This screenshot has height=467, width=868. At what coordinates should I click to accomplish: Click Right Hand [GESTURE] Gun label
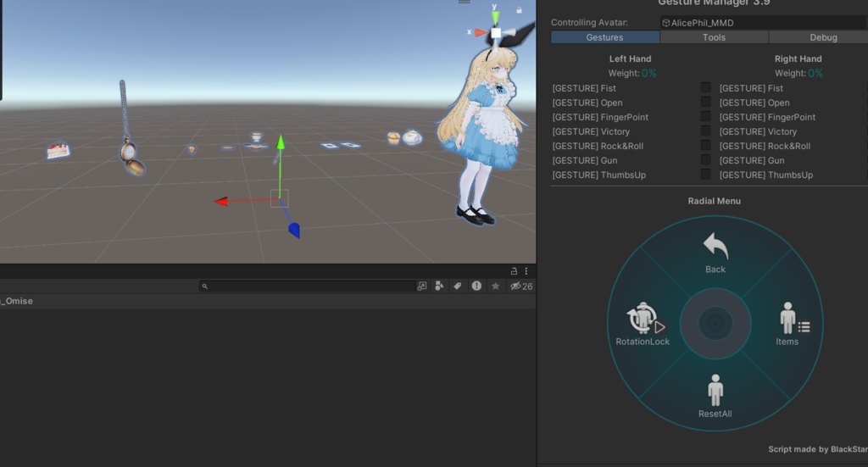click(x=752, y=160)
